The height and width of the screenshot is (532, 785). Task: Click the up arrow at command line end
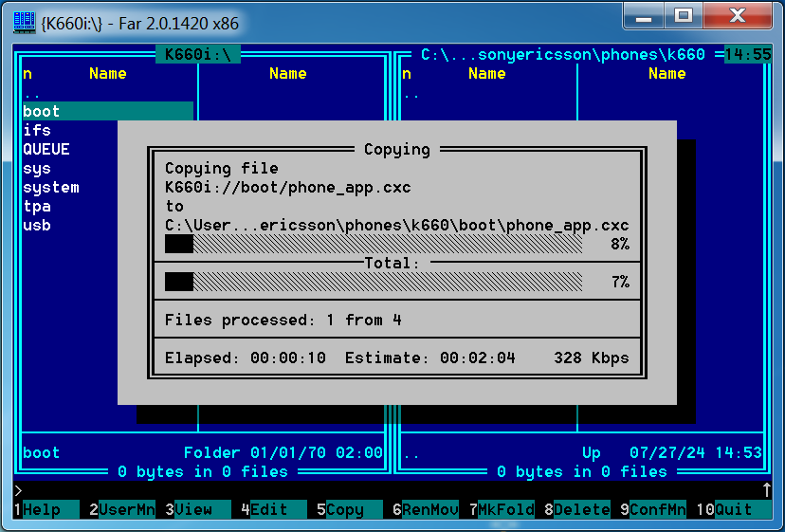click(766, 490)
